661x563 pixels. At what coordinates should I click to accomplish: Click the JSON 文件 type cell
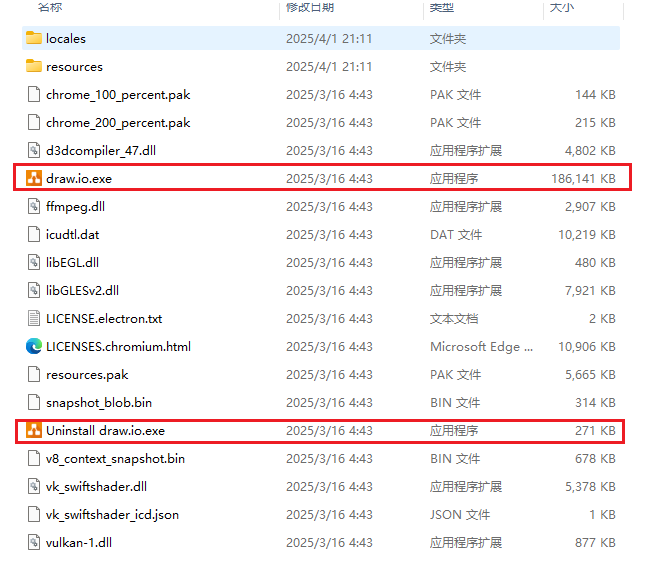click(x=460, y=515)
